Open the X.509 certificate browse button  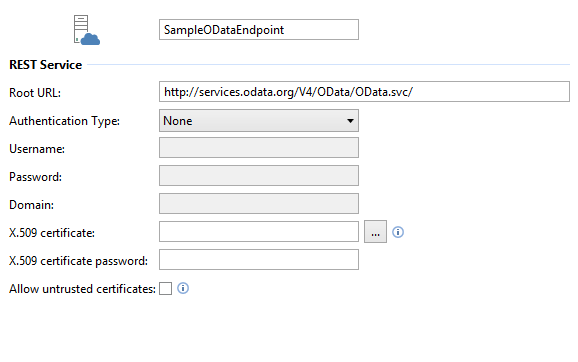(x=375, y=232)
